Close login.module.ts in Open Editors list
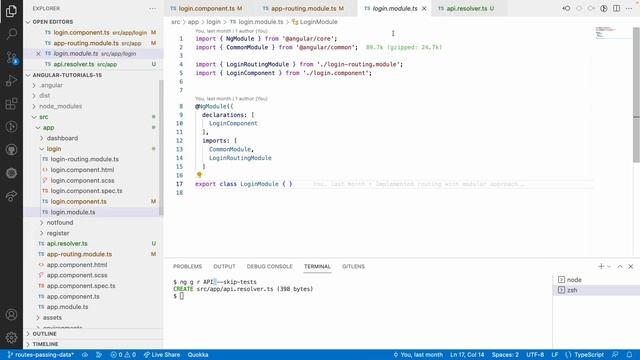The image size is (640, 360). [x=38, y=54]
